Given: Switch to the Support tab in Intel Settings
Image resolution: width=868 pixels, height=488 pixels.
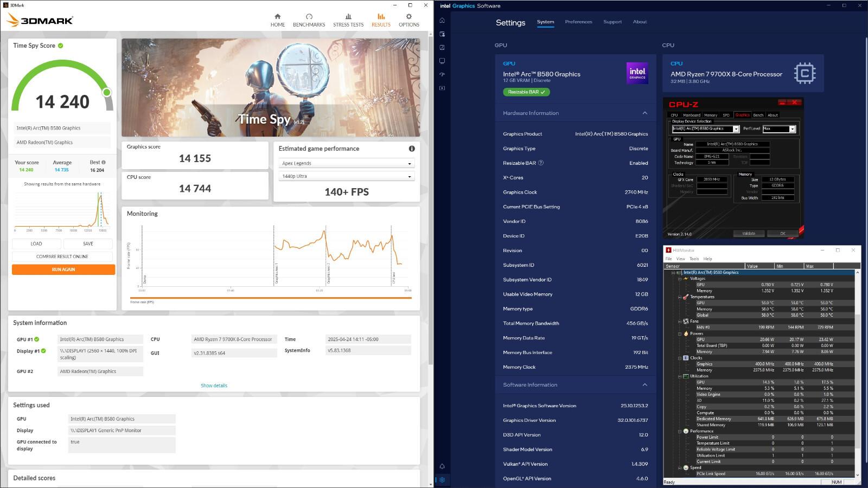Looking at the screenshot, I should [612, 22].
